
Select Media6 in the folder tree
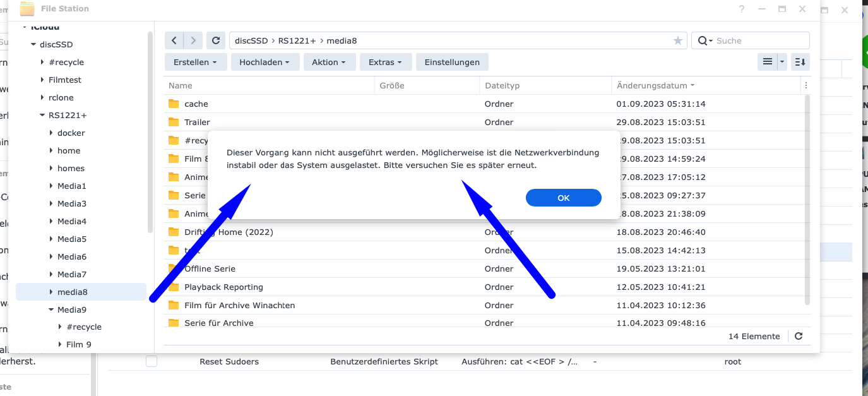point(72,256)
